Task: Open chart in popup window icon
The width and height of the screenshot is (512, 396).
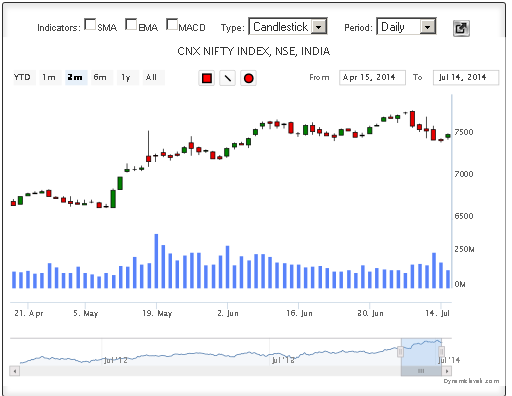Action: tap(461, 28)
